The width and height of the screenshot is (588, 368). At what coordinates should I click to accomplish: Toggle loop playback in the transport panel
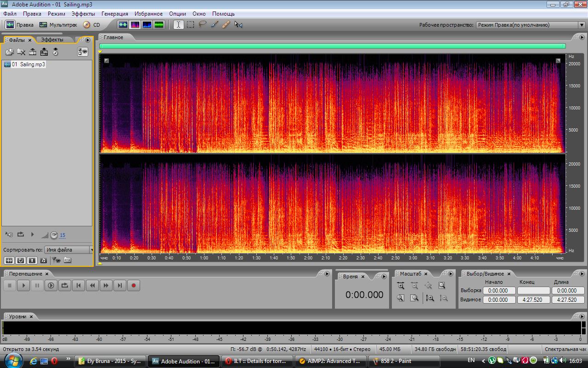click(65, 286)
